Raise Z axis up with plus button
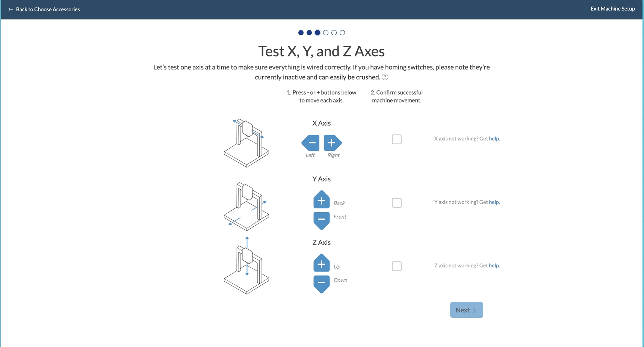Image resolution: width=644 pixels, height=347 pixels. 322,263
